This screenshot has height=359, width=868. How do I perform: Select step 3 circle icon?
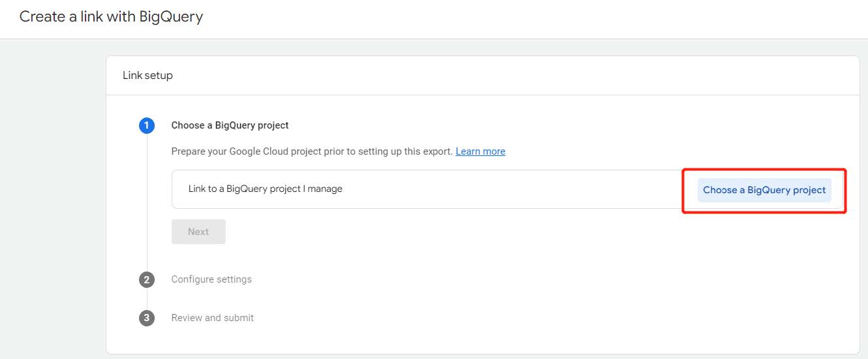(147, 318)
